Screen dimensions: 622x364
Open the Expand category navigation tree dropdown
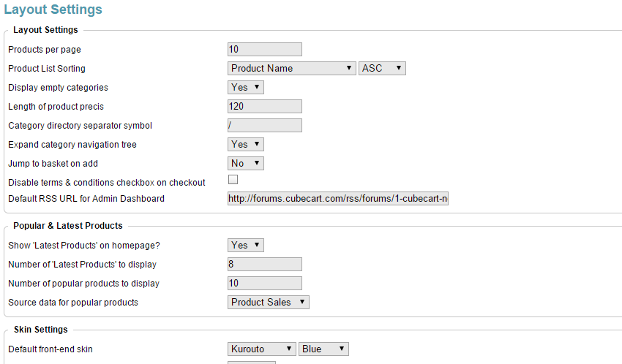tap(245, 144)
